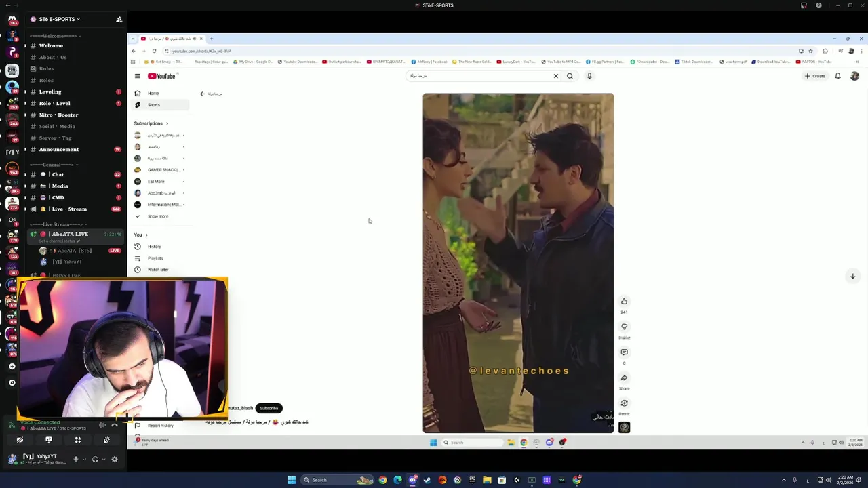Screen dimensions: 868x488
Task: Collapse the Welcome category header
Action: 54,36
